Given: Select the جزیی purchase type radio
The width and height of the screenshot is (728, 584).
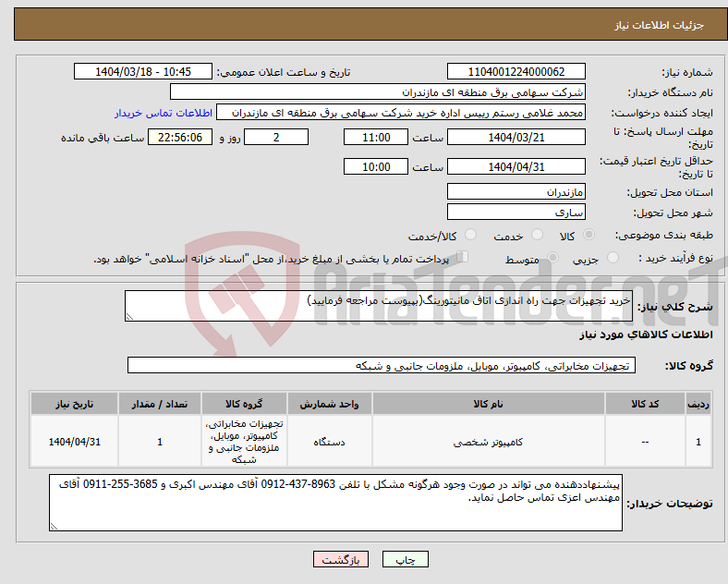Looking at the screenshot, I should click(613, 257).
